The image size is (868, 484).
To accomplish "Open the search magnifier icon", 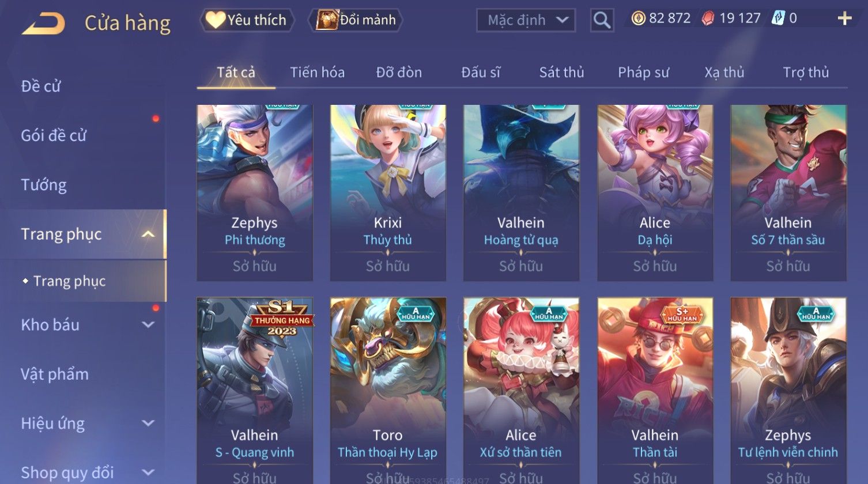I will 602,20.
